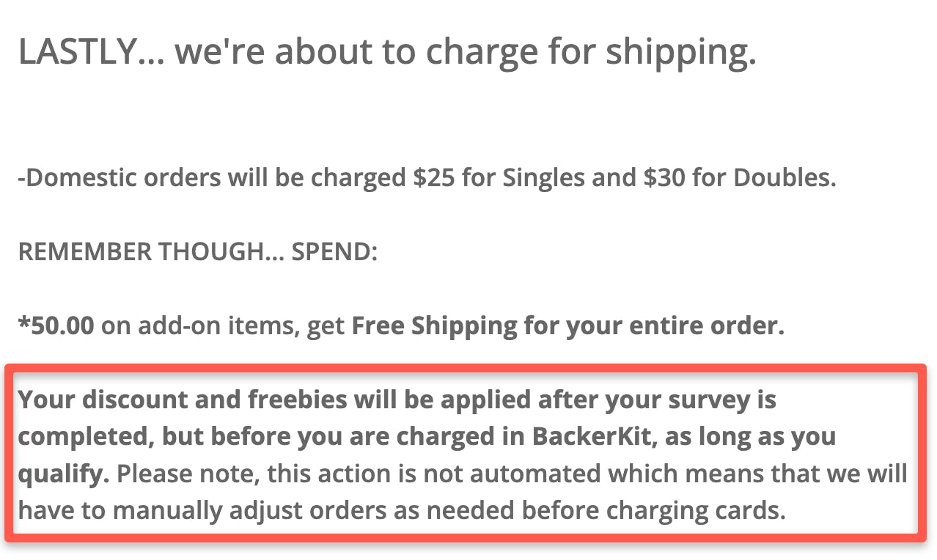
Task: Click the bold word "qualify."
Action: [63, 474]
